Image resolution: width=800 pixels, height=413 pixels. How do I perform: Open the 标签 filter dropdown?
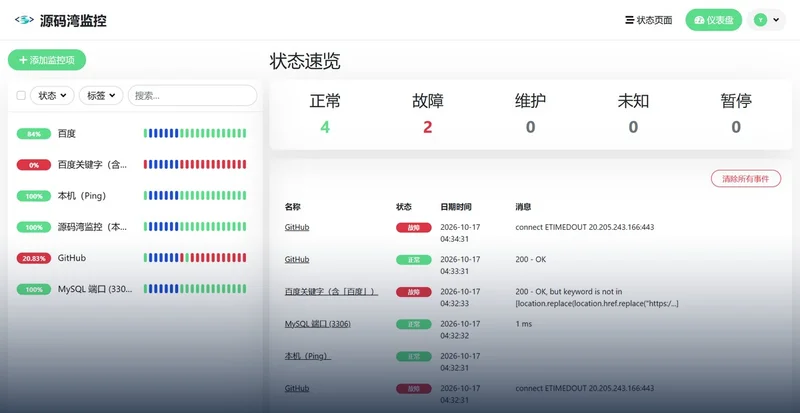[x=101, y=95]
